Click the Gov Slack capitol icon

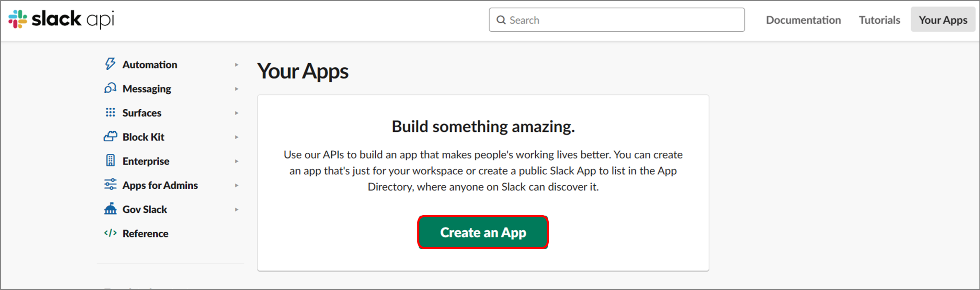coord(110,209)
